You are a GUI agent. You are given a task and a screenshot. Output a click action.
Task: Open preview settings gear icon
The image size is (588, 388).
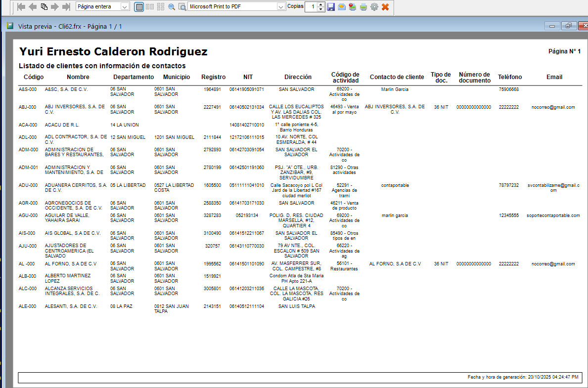[x=374, y=7]
